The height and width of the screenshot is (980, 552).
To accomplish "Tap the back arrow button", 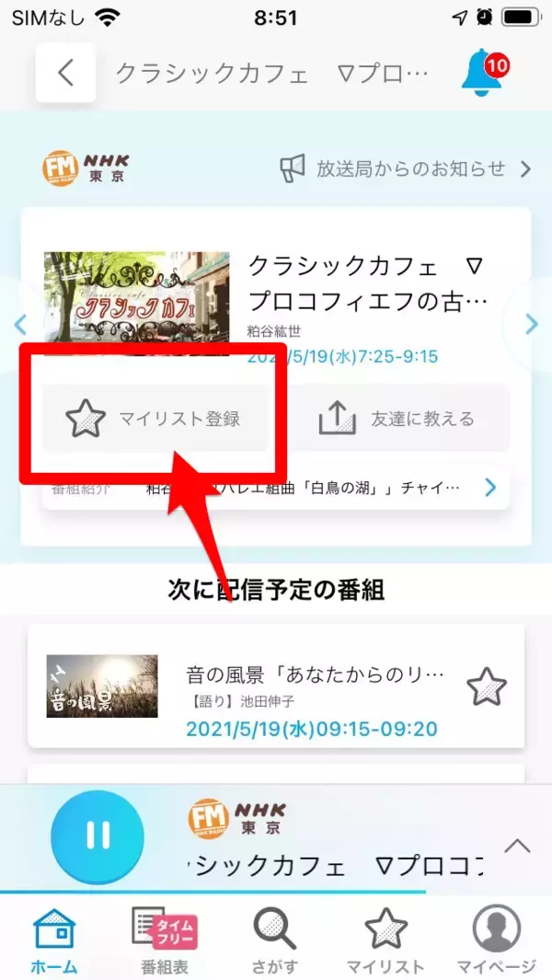I will tap(65, 73).
